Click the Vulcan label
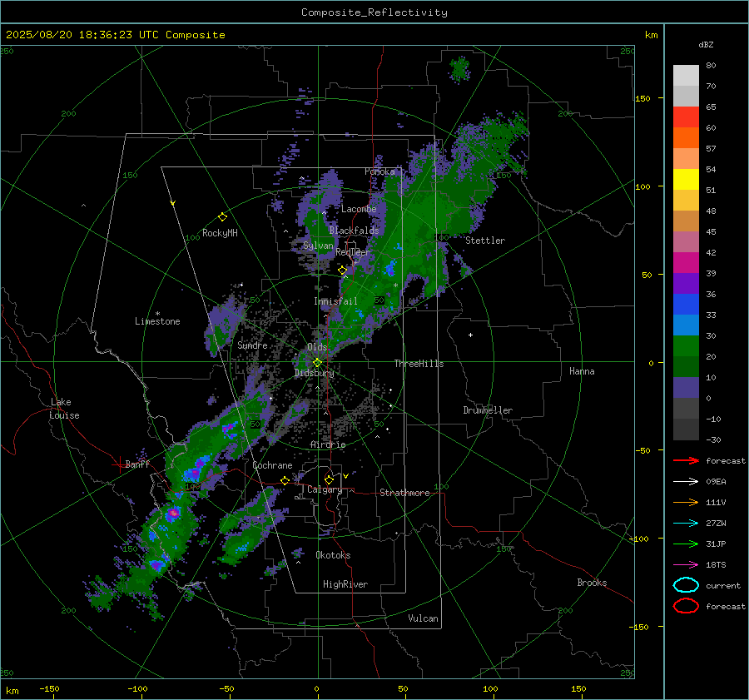Screen dimensions: 749x700 click(x=424, y=618)
